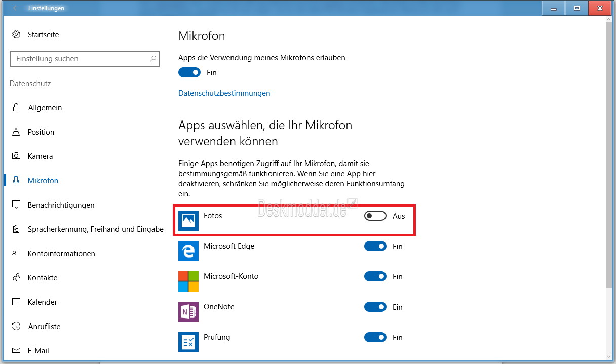Open the Datenschutzbestimmungen link

224,93
